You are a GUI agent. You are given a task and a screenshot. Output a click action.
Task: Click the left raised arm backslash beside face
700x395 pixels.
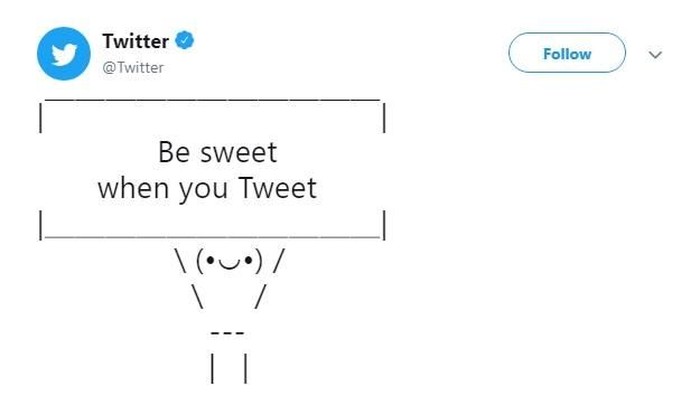pyautogui.click(x=181, y=262)
